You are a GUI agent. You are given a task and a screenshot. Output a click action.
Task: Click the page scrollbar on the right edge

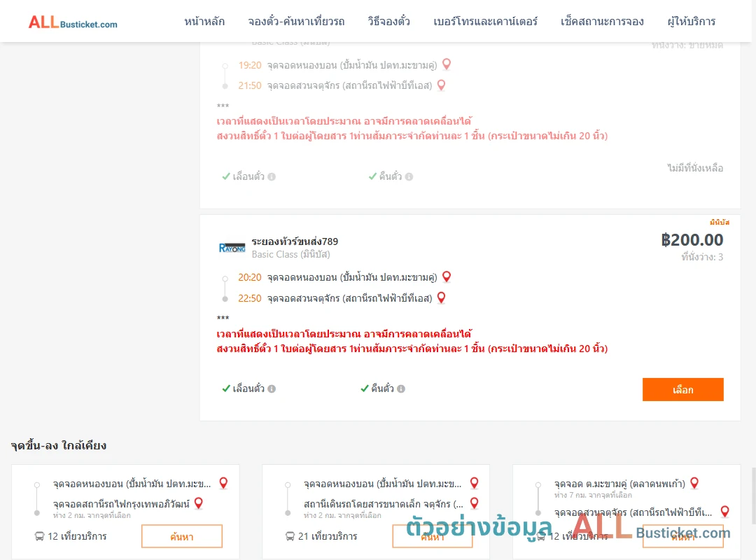tap(754, 496)
